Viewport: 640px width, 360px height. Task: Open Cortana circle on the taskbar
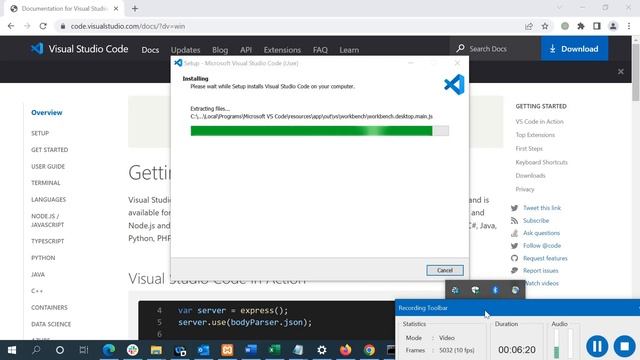(x=60, y=350)
